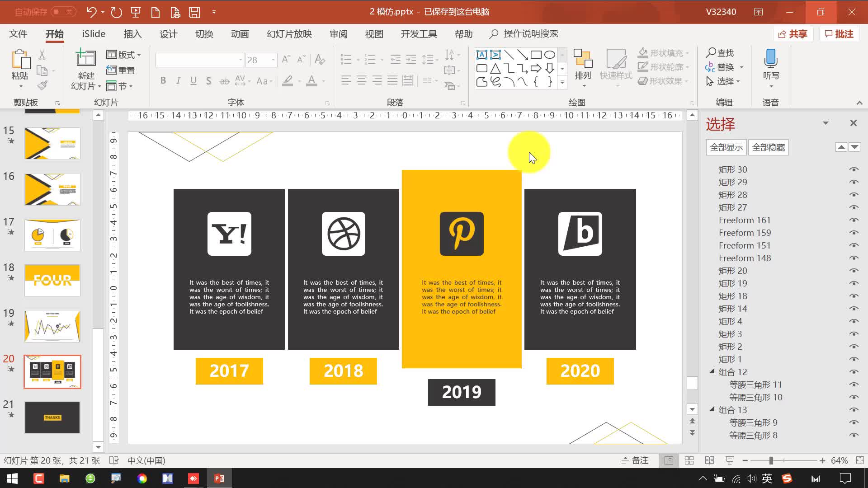Open the font size dropdown
Viewport: 868px width, 488px height.
click(273, 60)
